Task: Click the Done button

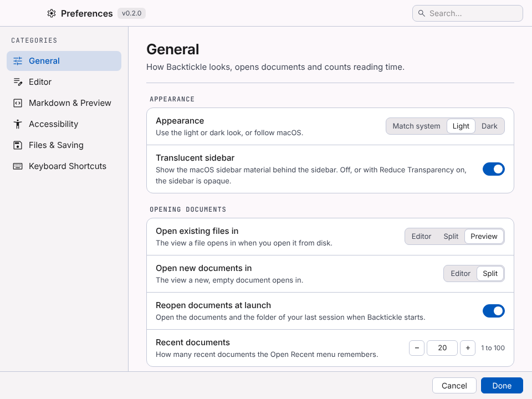Action: click(502, 386)
